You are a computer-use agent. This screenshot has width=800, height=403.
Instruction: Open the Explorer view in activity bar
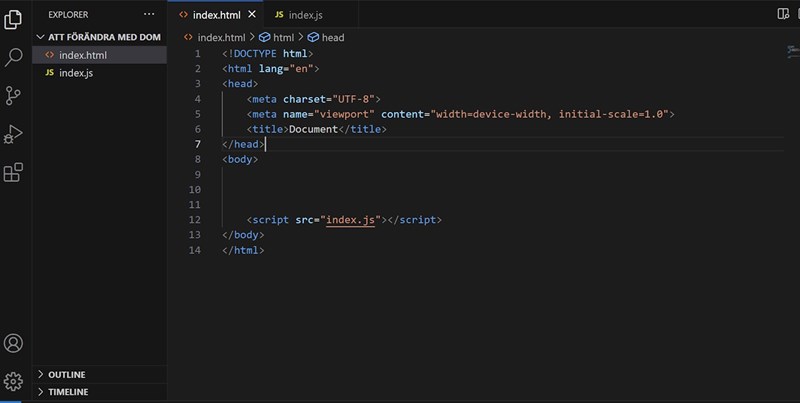(14, 20)
